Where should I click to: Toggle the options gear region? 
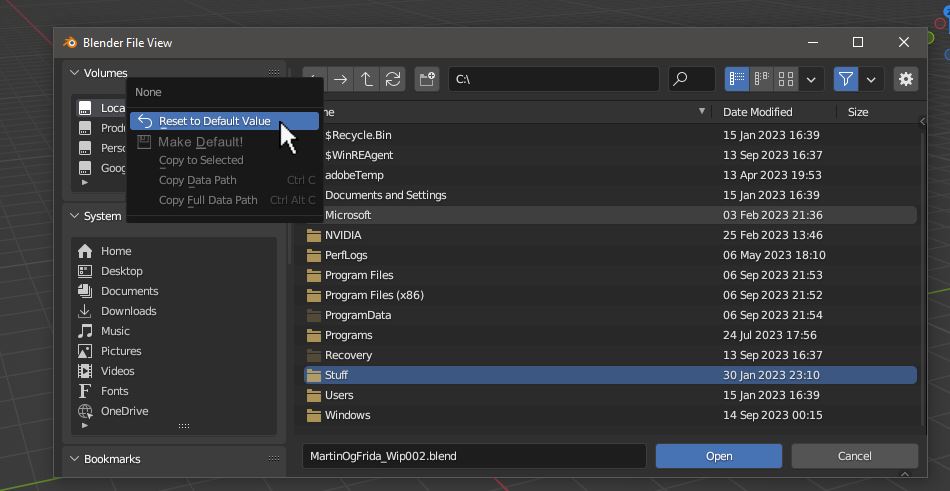point(906,79)
